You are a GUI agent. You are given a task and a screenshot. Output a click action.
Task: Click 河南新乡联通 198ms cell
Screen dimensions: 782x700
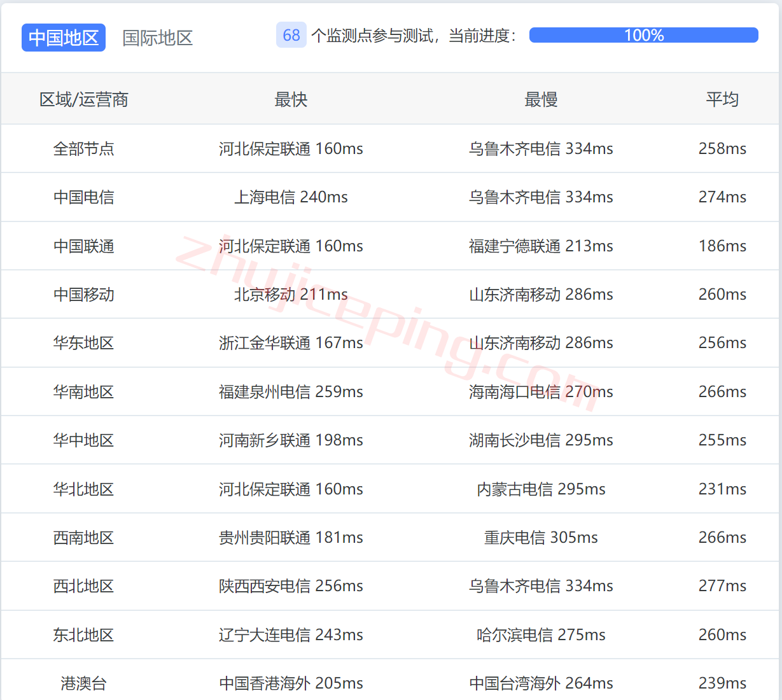pos(291,440)
